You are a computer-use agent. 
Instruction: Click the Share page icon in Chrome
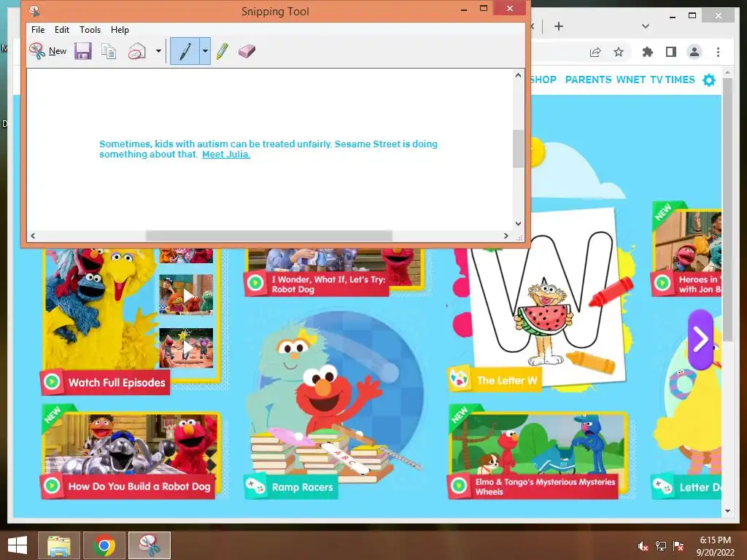(595, 52)
